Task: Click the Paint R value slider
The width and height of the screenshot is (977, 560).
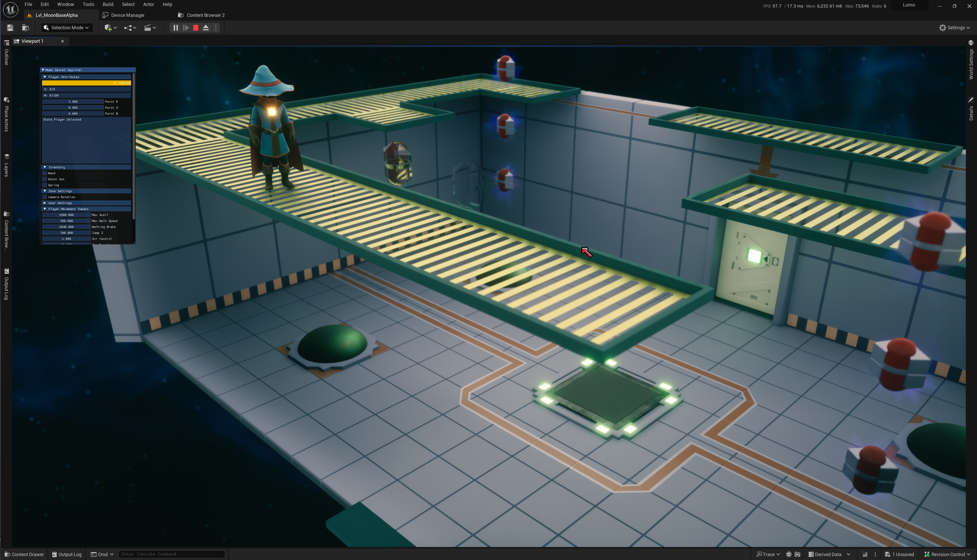Action: (73, 102)
